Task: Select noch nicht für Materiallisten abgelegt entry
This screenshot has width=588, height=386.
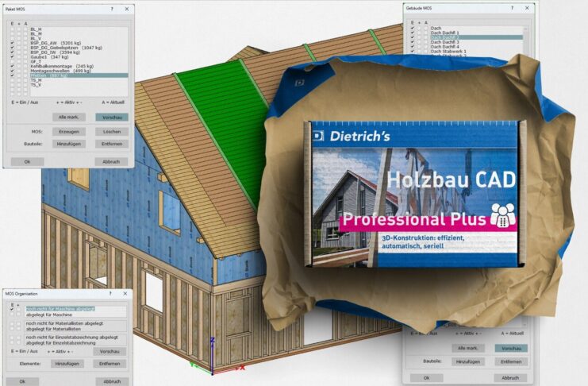Action: pyautogui.click(x=64, y=323)
